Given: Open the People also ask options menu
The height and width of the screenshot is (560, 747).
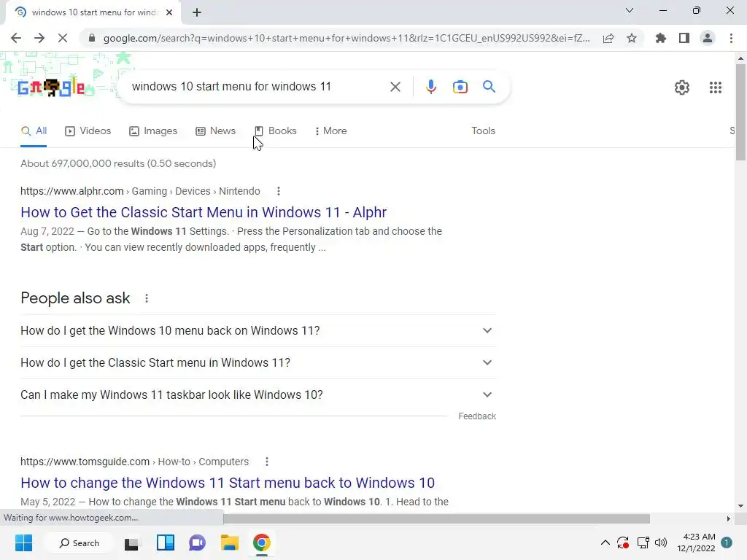Looking at the screenshot, I should coord(147,298).
